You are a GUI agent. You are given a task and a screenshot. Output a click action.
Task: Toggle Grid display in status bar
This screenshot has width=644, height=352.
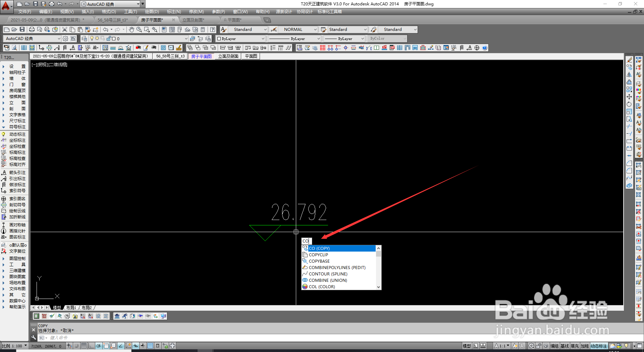pyautogui.click(x=84, y=346)
